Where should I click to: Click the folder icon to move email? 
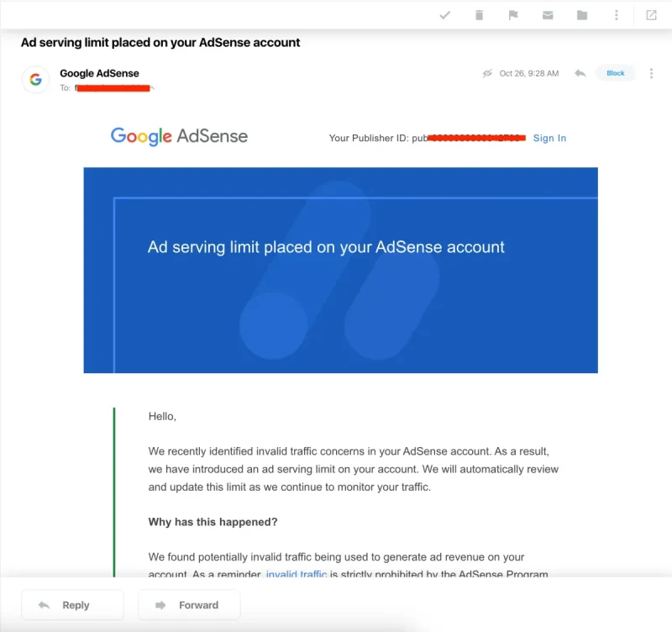(x=582, y=15)
